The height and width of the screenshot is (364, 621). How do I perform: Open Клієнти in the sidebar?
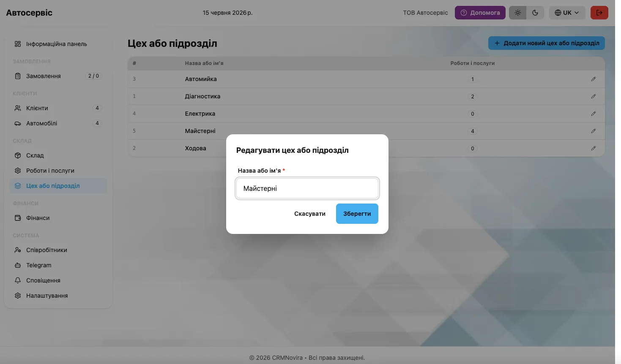[x=58, y=108]
